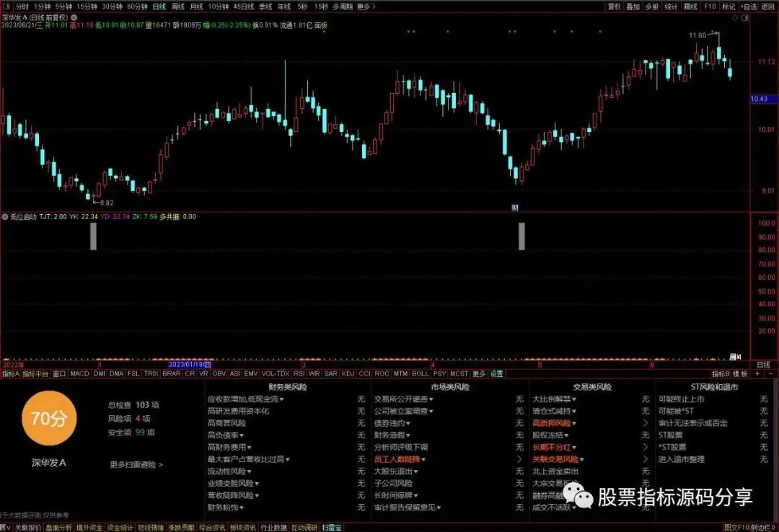Switch to 5分钟 chart period

click(63, 6)
